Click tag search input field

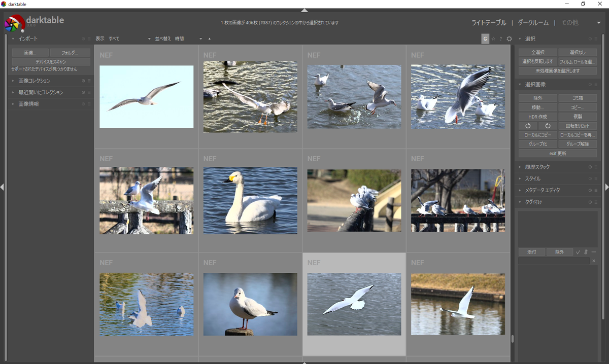tap(554, 261)
